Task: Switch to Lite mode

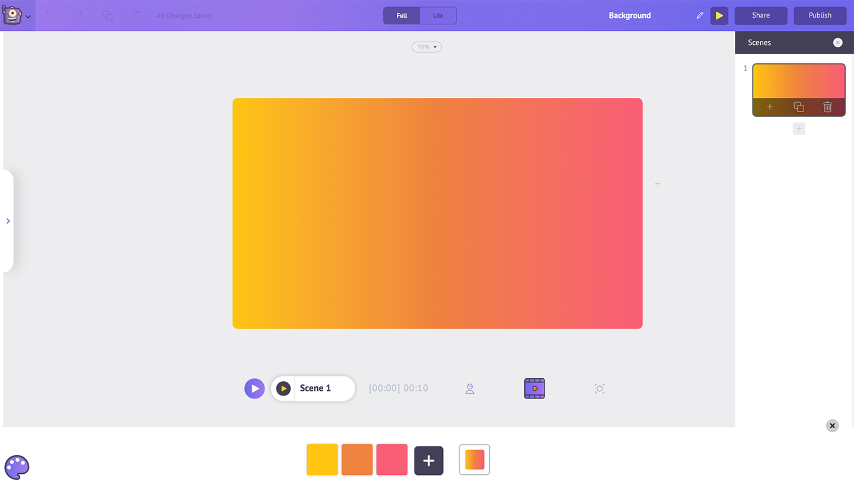Action: coord(438,15)
